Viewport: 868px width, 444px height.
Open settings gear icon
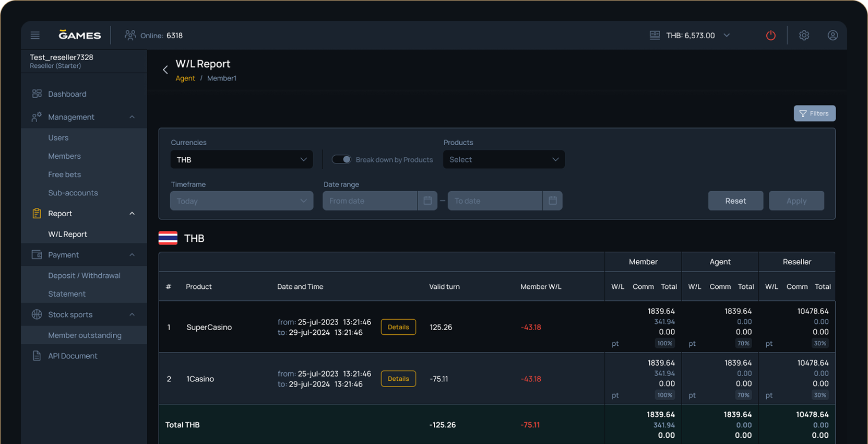point(804,36)
